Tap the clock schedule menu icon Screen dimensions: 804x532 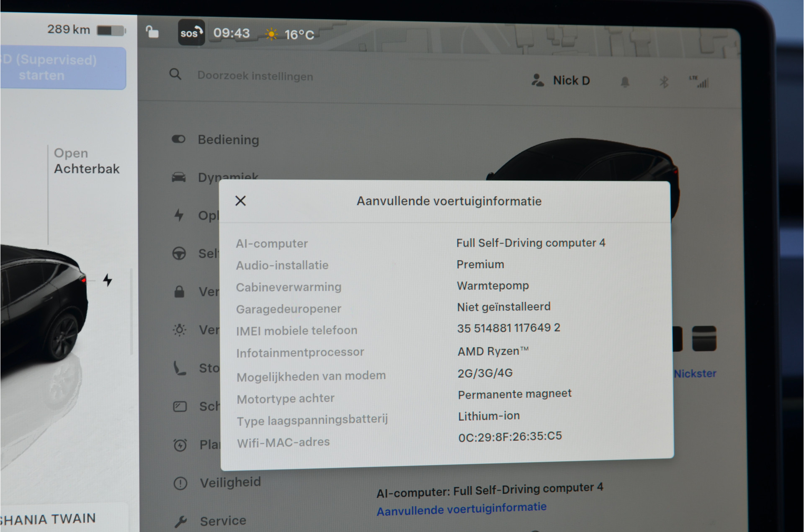180,445
